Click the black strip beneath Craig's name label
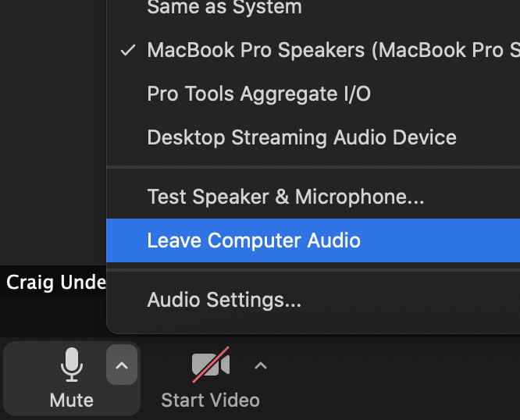This screenshot has height=420, width=520. (53, 317)
